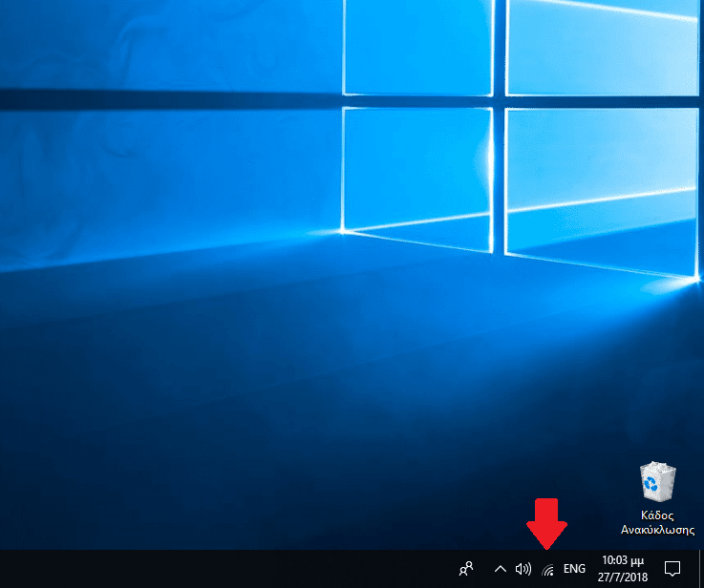704x588 pixels.
Task: Open the Action Center notifications icon
Action: point(672,569)
